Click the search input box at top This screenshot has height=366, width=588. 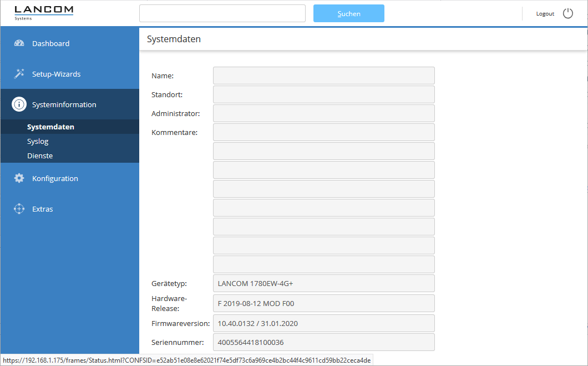pos(222,13)
